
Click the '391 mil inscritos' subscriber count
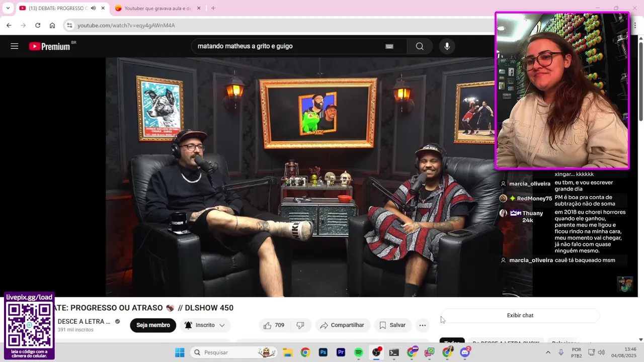click(x=75, y=330)
